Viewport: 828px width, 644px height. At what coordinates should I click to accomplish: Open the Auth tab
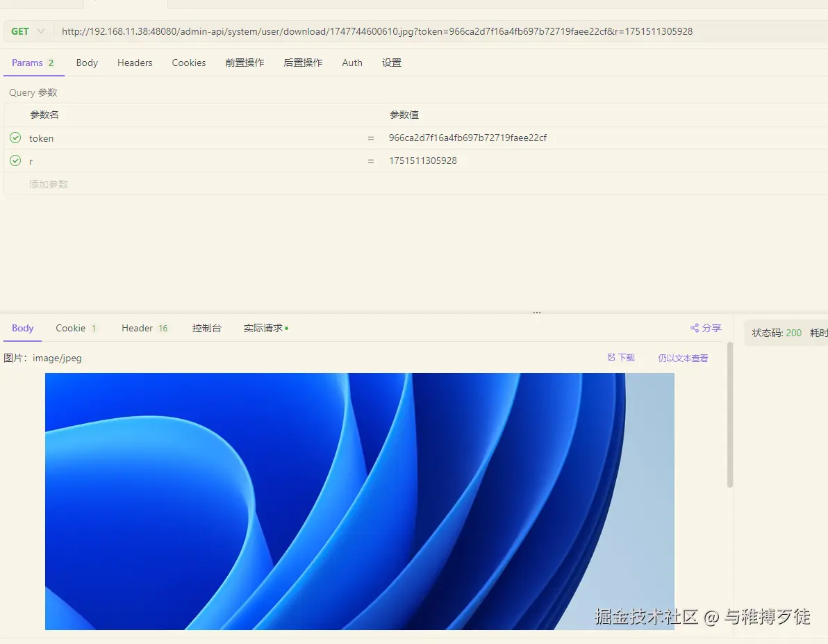point(351,63)
